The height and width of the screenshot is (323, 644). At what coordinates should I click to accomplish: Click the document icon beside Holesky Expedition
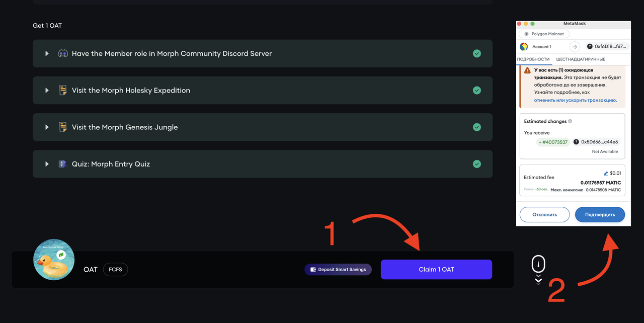[63, 91]
